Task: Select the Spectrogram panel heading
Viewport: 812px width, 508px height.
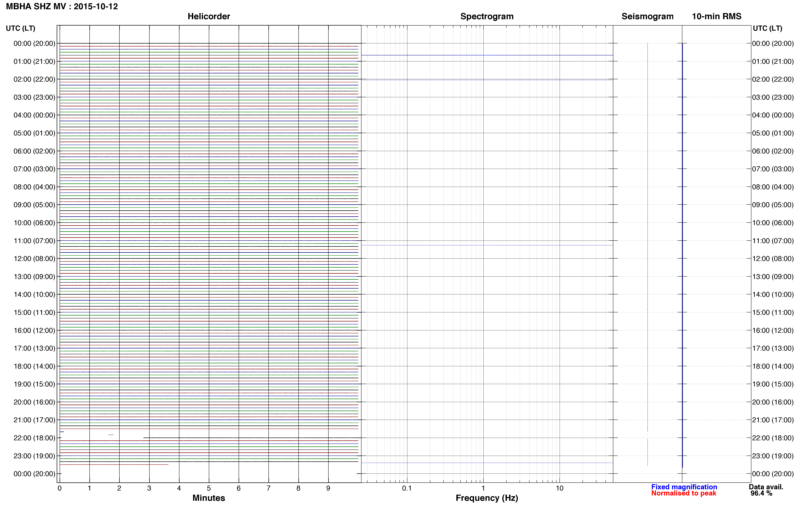Action: coord(487,16)
